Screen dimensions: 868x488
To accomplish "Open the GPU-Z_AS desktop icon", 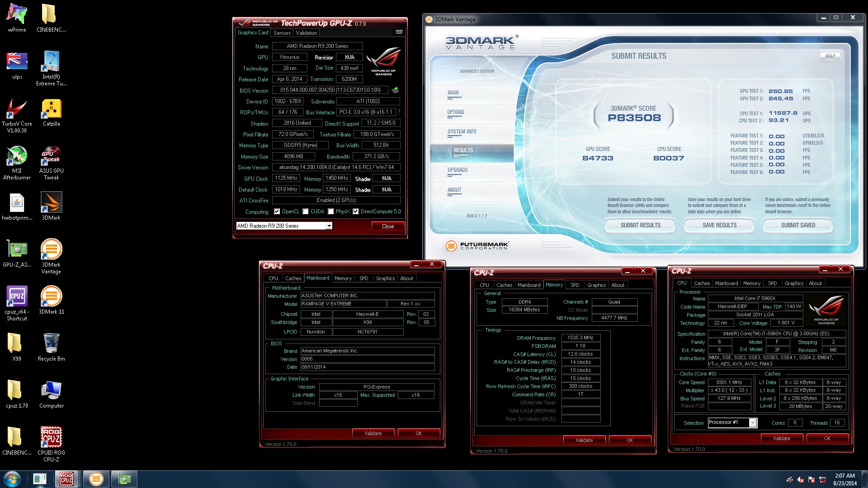I will tap(17, 253).
